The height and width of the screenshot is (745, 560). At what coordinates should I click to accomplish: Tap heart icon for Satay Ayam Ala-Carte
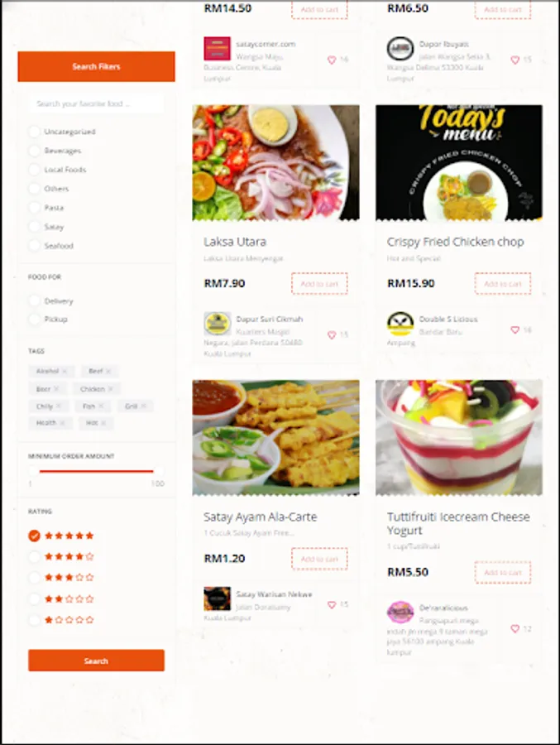point(332,605)
